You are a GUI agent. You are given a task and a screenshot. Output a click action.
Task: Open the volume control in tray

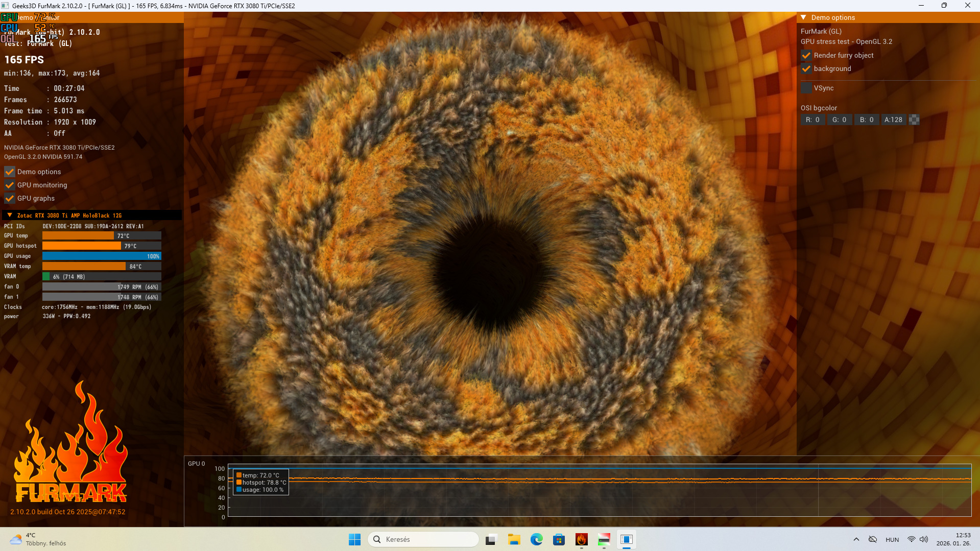tap(924, 539)
